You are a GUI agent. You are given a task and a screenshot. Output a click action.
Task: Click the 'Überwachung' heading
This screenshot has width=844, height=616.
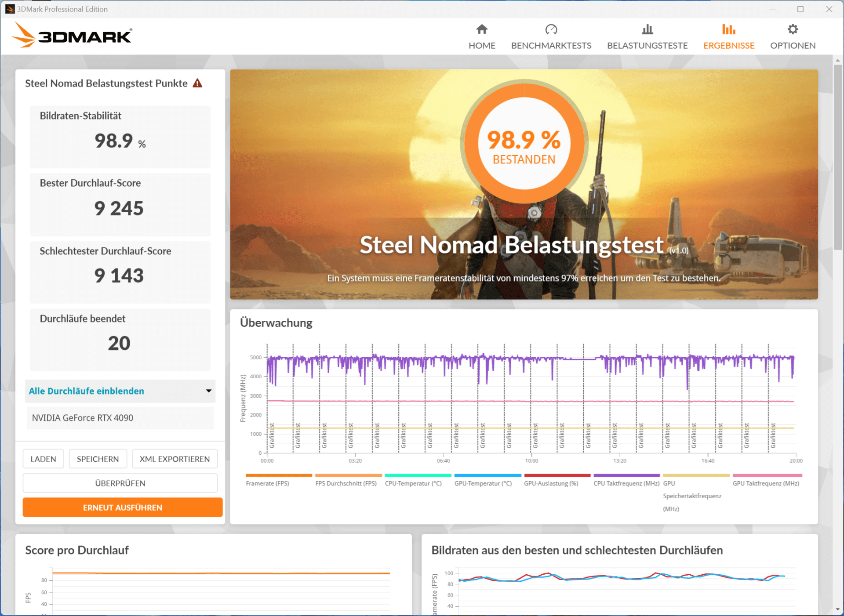click(276, 323)
